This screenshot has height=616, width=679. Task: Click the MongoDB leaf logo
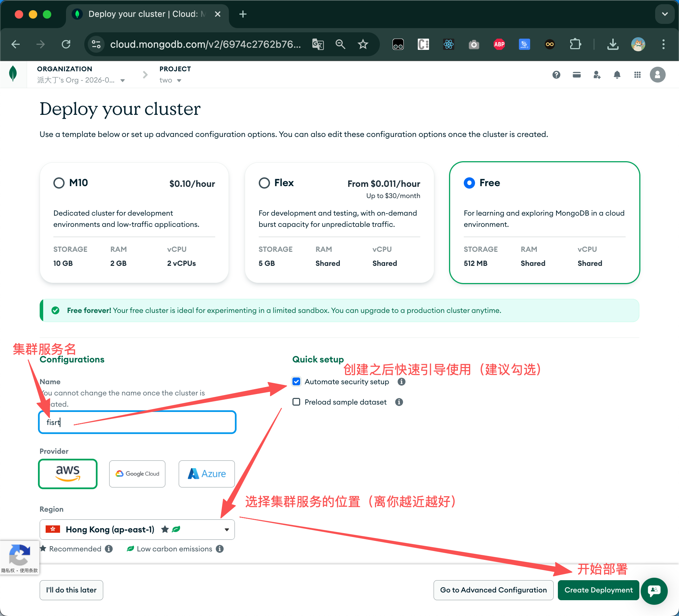(13, 74)
